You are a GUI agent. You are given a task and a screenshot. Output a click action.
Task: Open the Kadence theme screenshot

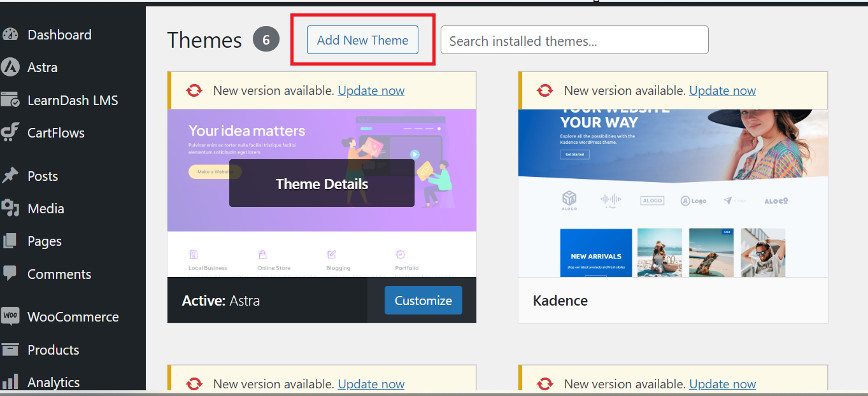tap(673, 193)
